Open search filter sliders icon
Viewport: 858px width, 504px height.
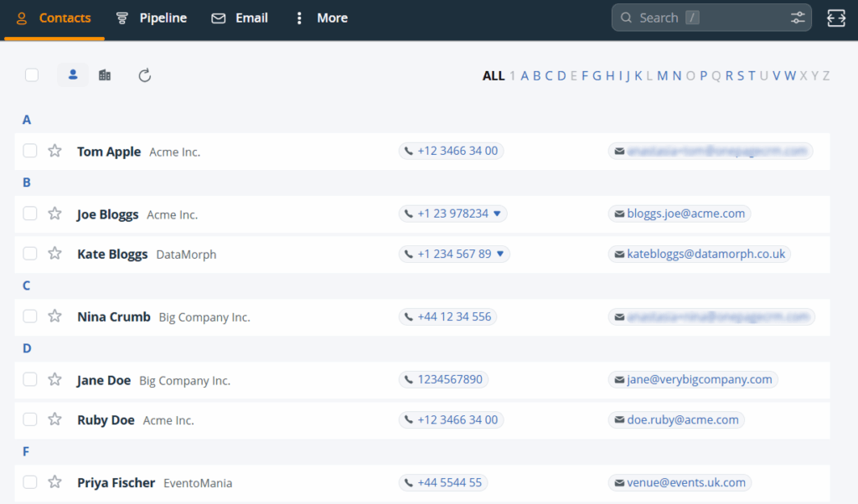coord(797,18)
